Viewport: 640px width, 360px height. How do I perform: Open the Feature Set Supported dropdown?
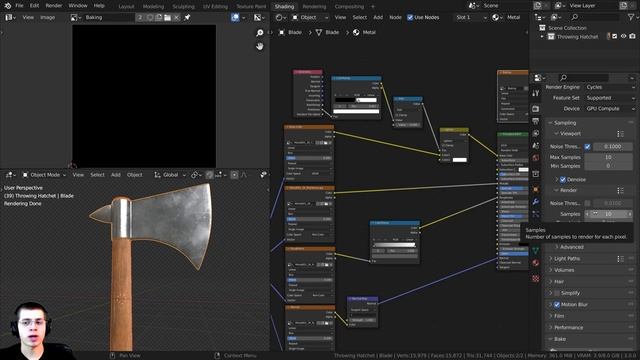610,98
